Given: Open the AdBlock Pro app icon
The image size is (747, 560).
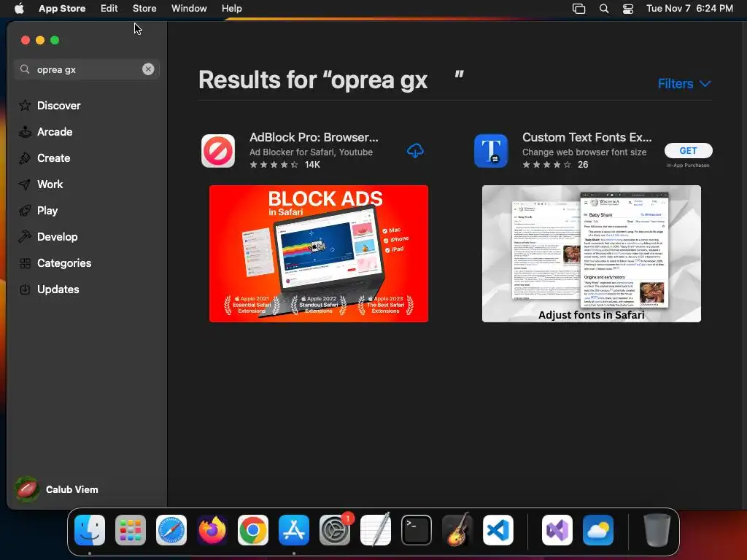Looking at the screenshot, I should click(217, 151).
